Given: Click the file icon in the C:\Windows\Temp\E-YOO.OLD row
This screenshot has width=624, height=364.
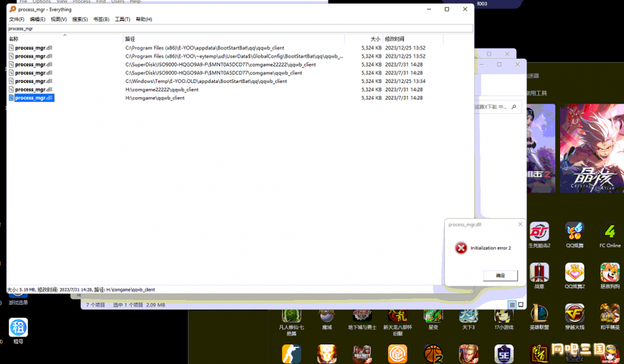Looking at the screenshot, I should (12, 81).
